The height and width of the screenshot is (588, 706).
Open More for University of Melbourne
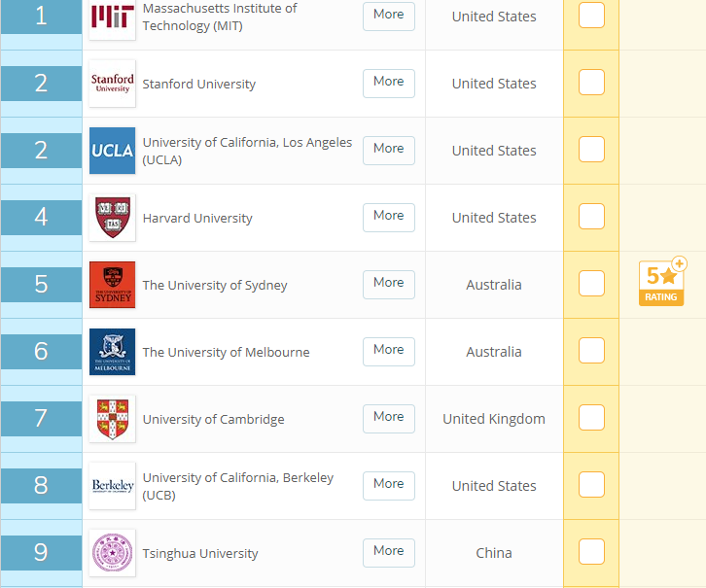point(389,352)
